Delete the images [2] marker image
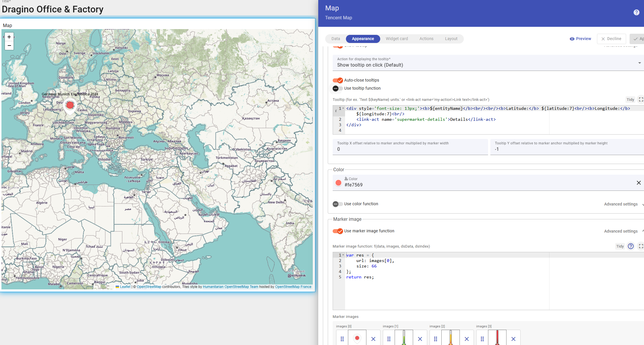The image size is (644, 345). (467, 339)
